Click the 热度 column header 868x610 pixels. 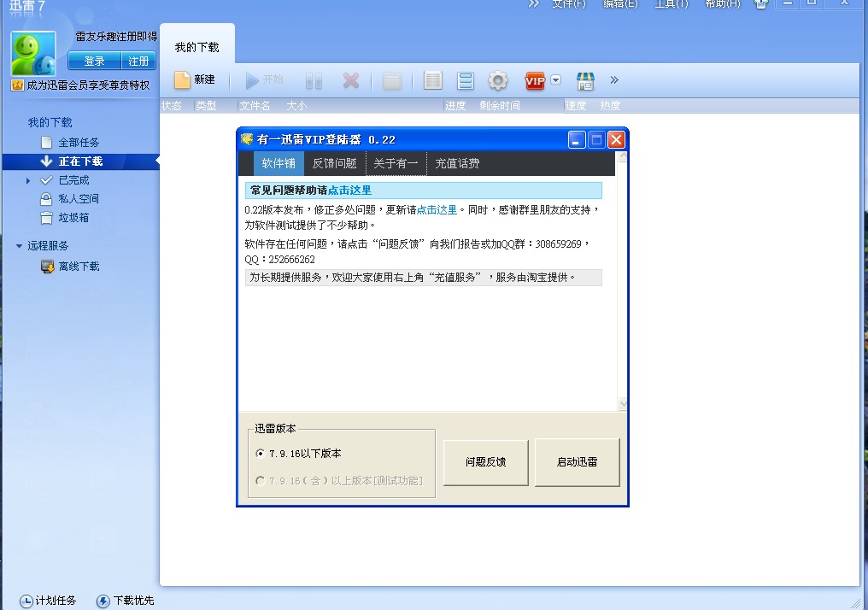(x=610, y=106)
